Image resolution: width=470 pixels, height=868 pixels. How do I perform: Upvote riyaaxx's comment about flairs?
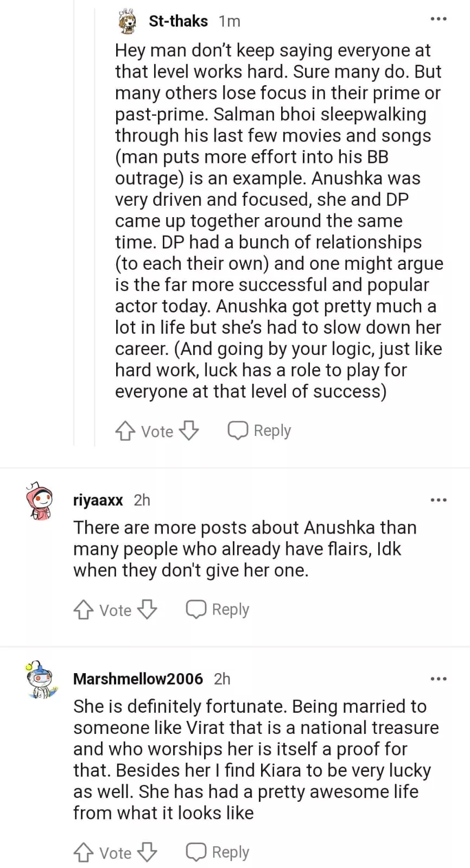tap(83, 610)
